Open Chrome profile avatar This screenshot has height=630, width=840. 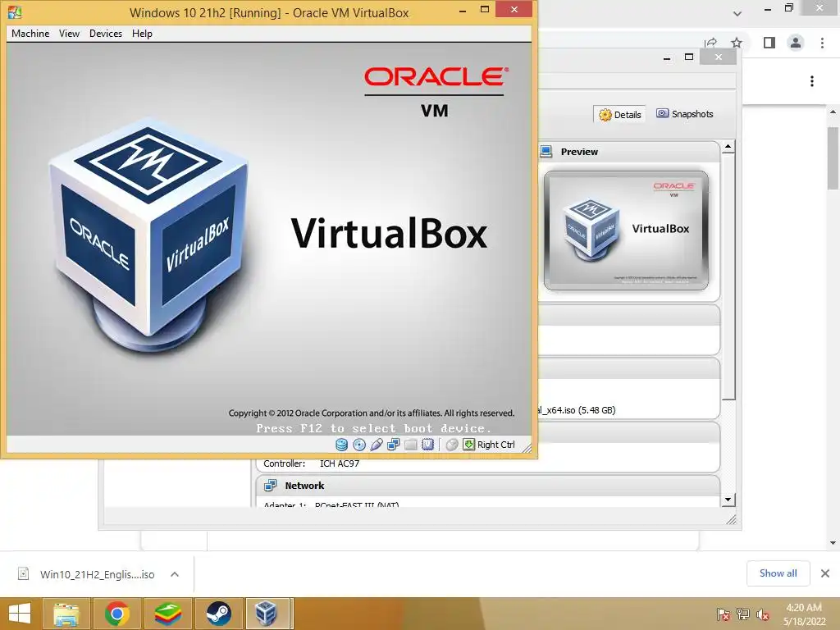(796, 43)
